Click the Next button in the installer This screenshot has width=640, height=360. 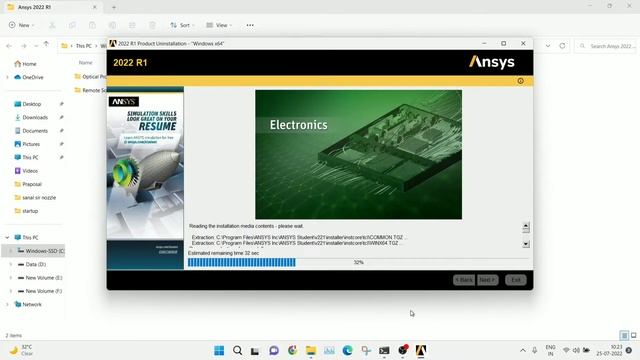coord(487,280)
